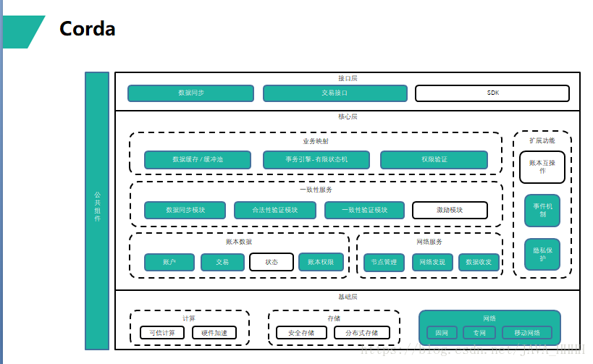Screen dimensions: 593x364
Task: Click the 基础层 heading
Action: click(348, 297)
